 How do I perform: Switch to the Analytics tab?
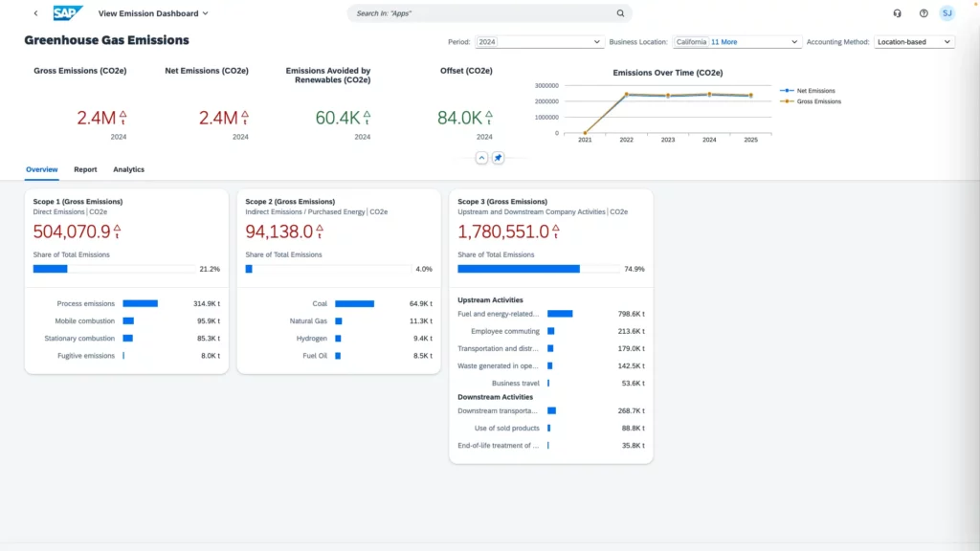click(128, 169)
